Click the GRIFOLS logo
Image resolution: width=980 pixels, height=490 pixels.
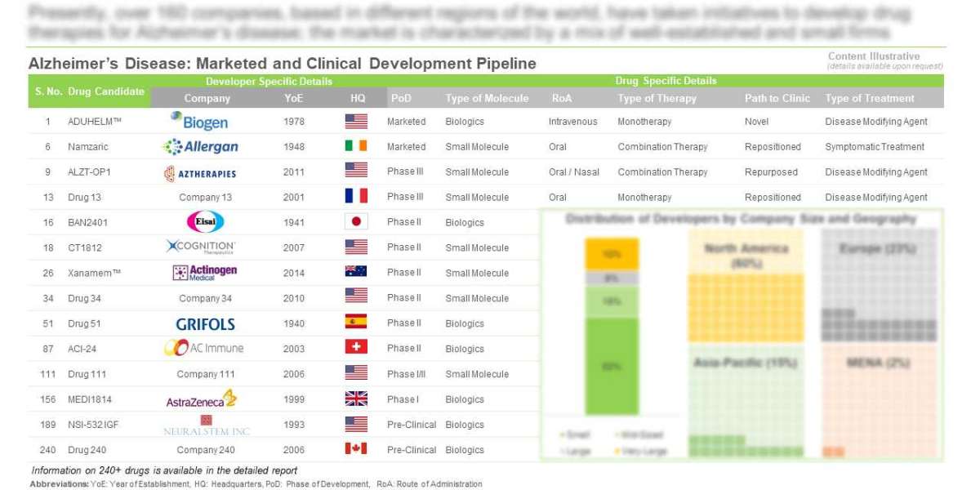point(205,324)
